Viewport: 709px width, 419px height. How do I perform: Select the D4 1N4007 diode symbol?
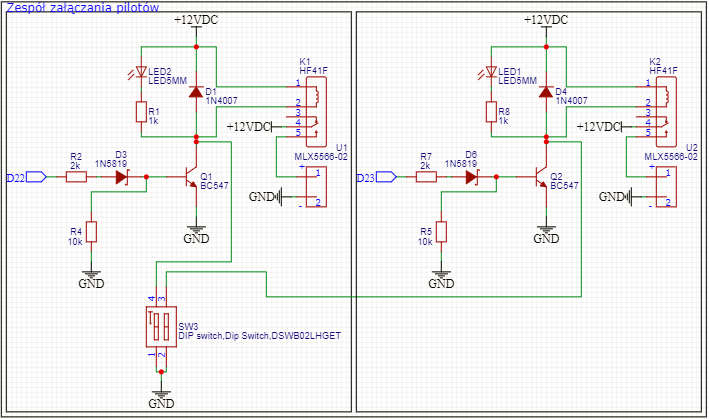point(546,92)
